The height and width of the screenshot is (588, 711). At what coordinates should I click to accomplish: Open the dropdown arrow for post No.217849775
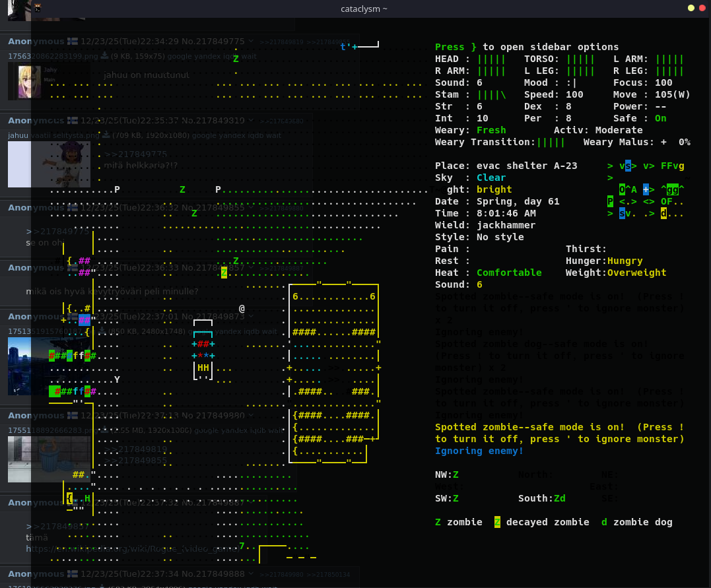[251, 42]
